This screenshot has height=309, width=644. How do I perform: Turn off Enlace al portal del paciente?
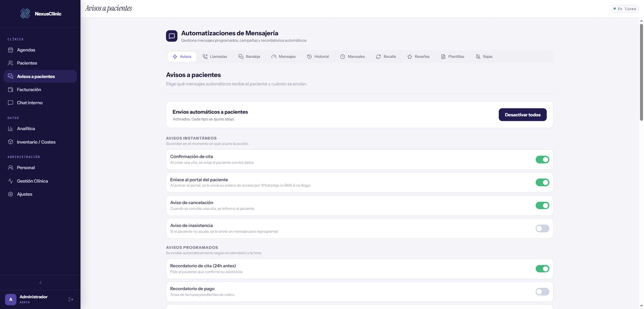(x=542, y=182)
